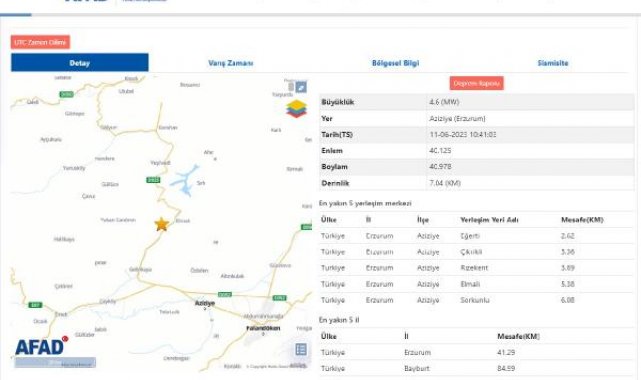Open the Bölgesel Bilgi tab
This screenshot has width=641, height=380.
[395, 63]
